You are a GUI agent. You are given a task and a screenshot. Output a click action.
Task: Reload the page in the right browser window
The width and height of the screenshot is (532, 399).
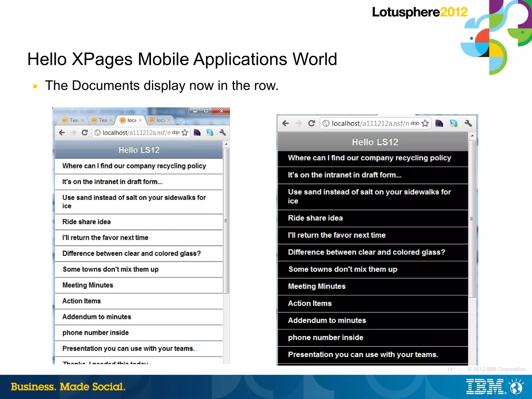click(311, 123)
